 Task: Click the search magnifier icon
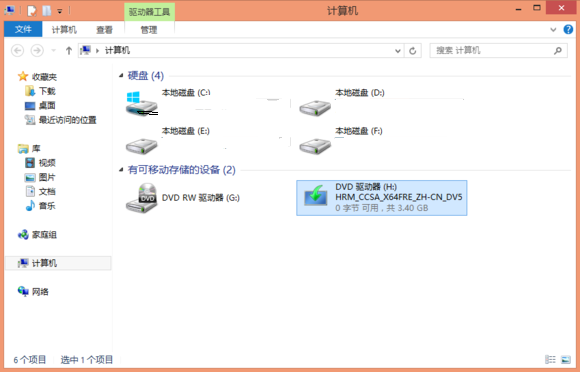click(558, 51)
